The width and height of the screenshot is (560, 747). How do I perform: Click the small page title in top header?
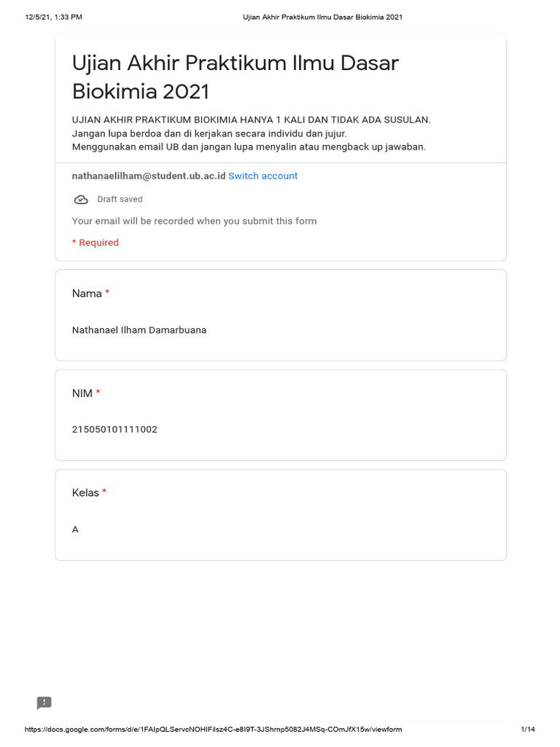coord(322,17)
